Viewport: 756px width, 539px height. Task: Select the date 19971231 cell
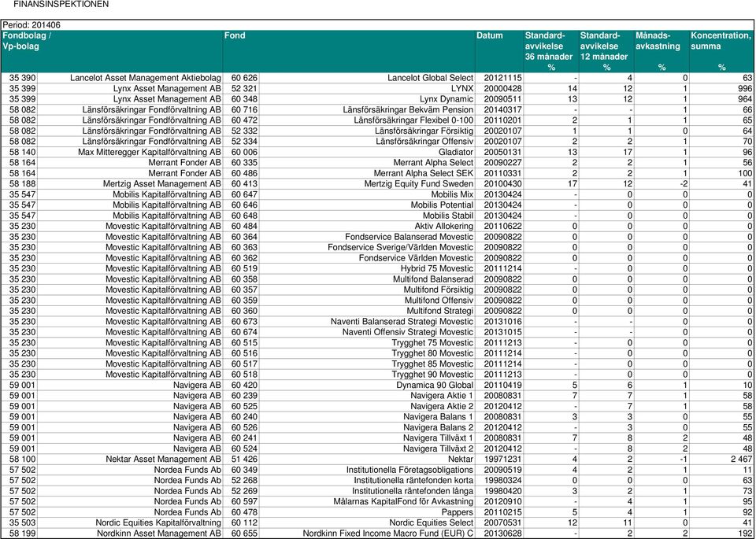click(499, 460)
